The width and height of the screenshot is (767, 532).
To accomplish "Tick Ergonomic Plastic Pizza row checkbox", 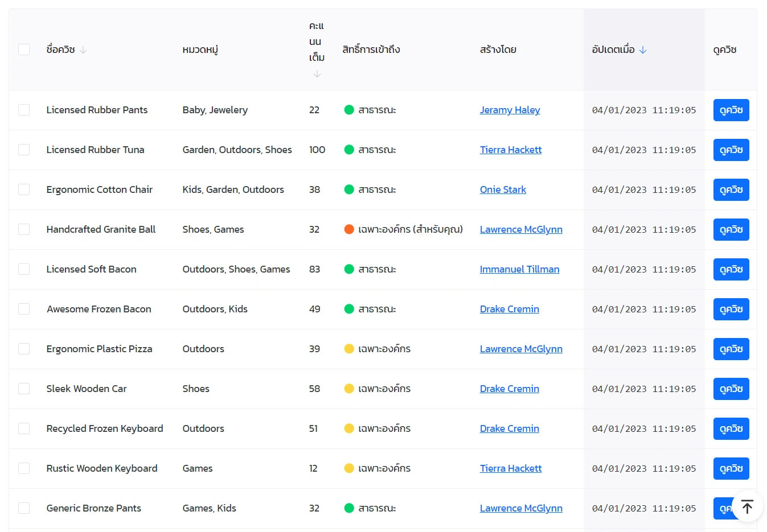I will point(24,349).
